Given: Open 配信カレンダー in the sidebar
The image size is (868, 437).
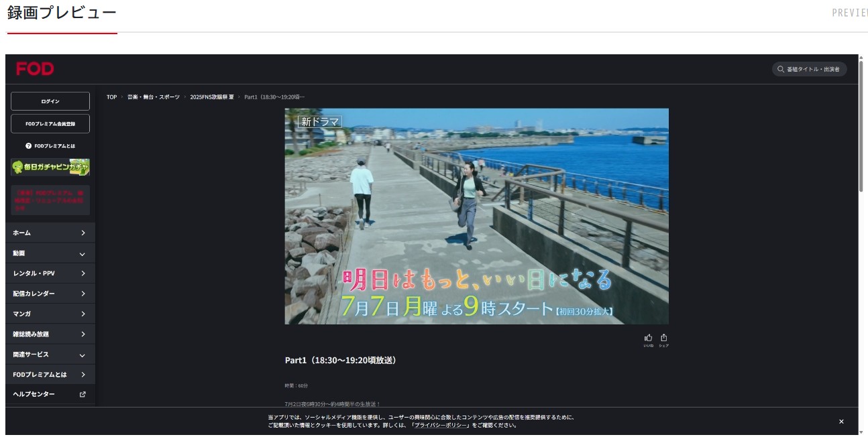Looking at the screenshot, I should [x=50, y=294].
